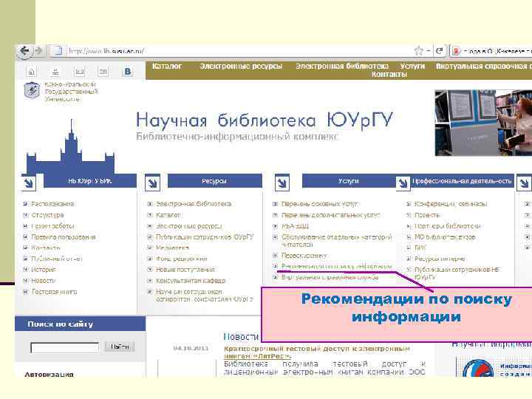The image size is (532, 399).
Task: Click the page identity icon beside the URL
Action: pos(57,51)
